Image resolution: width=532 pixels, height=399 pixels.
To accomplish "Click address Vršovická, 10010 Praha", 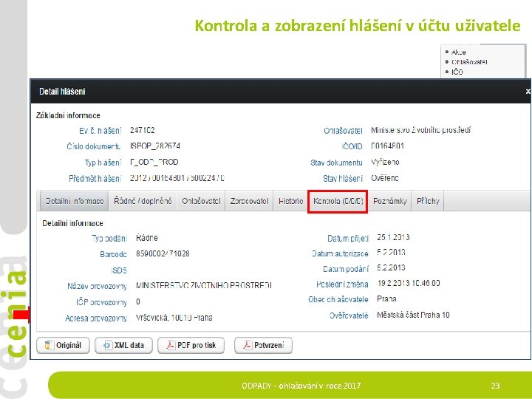I will pyautogui.click(x=174, y=318).
